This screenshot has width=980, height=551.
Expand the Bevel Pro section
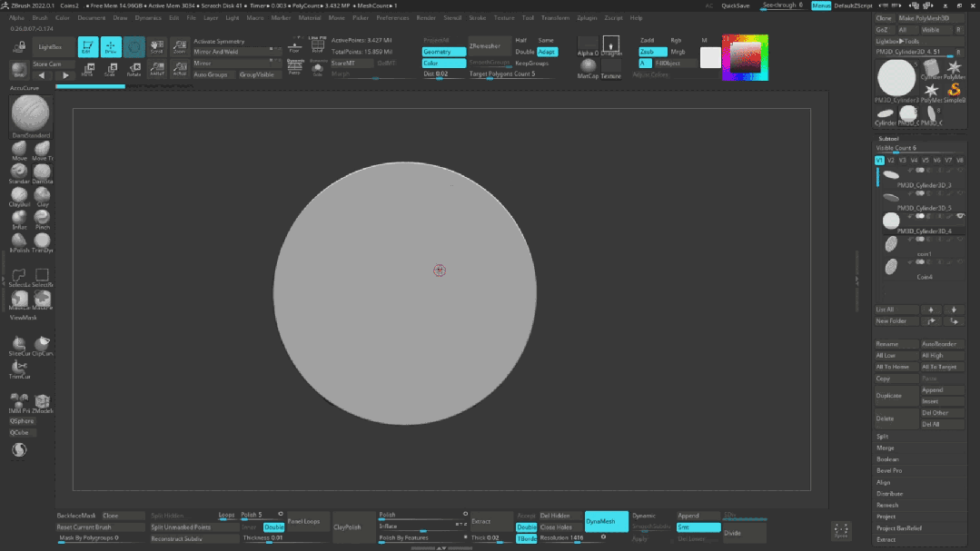coord(889,470)
